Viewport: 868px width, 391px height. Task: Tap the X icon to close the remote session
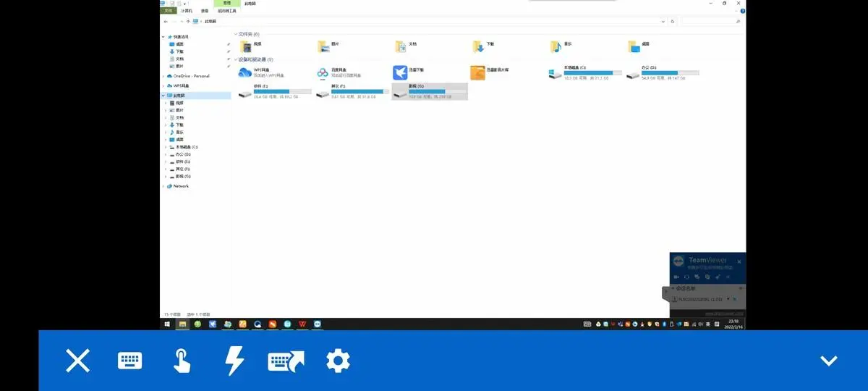[x=77, y=361]
